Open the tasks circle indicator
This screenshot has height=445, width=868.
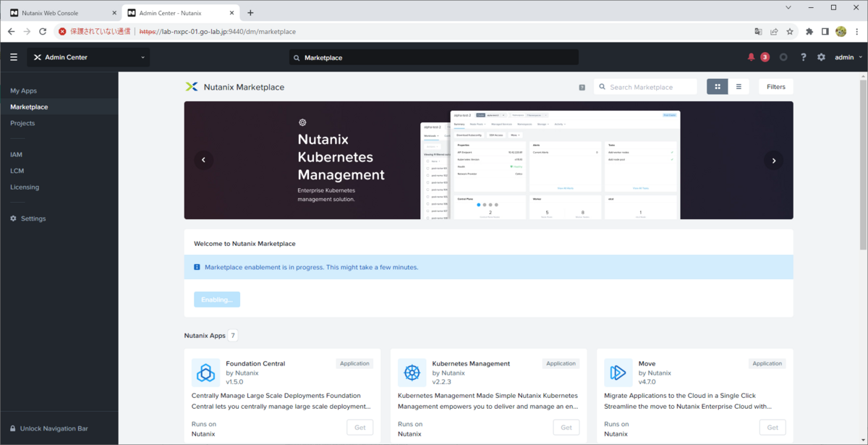(783, 57)
